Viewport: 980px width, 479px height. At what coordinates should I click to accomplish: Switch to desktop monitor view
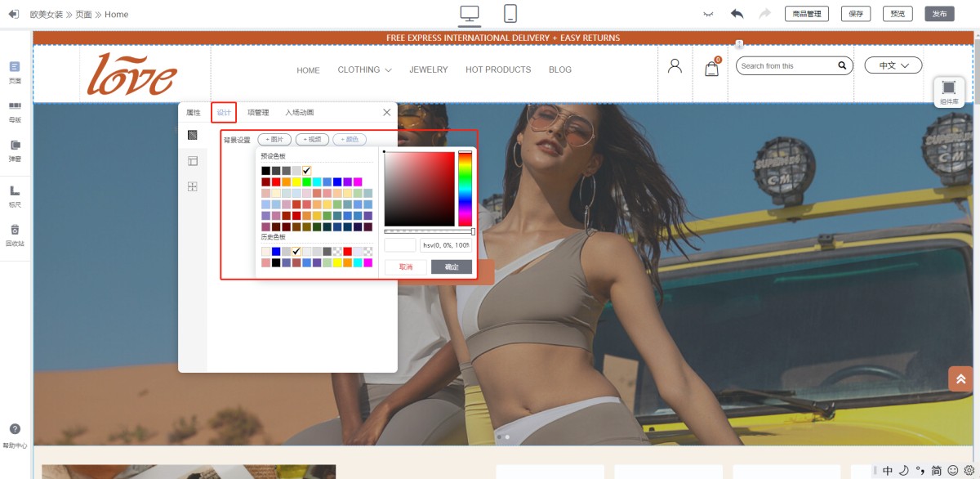click(x=470, y=14)
